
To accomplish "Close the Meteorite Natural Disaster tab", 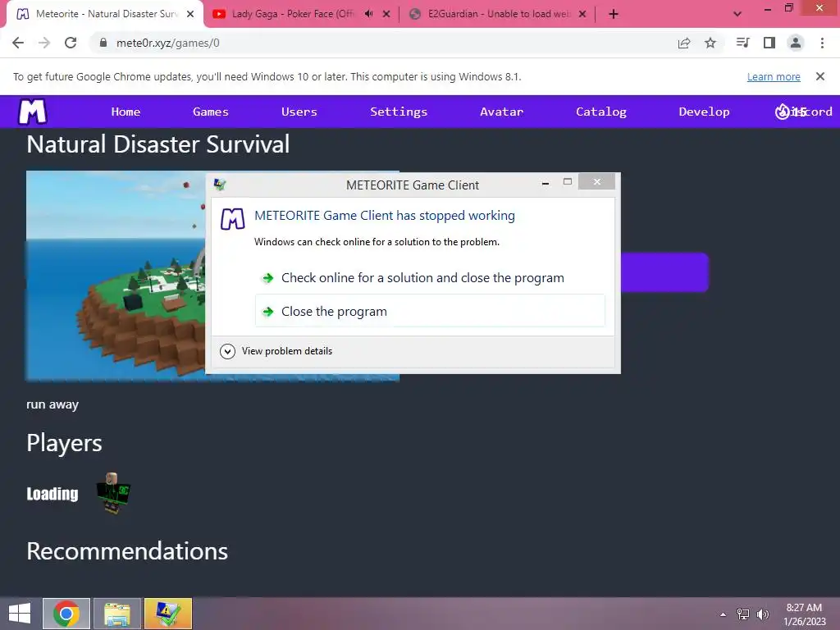I will 190,14.
